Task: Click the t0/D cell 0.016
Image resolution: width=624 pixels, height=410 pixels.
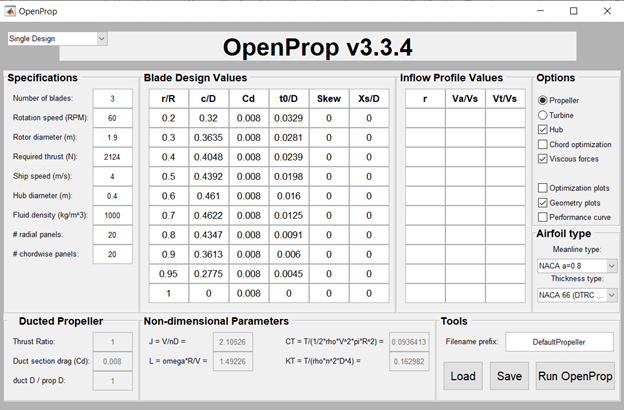Action: [289, 196]
